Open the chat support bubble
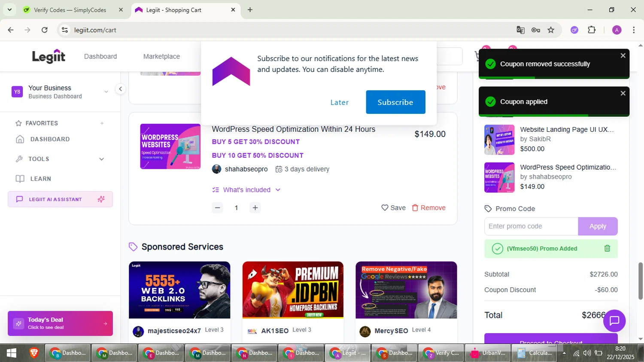 (x=614, y=321)
